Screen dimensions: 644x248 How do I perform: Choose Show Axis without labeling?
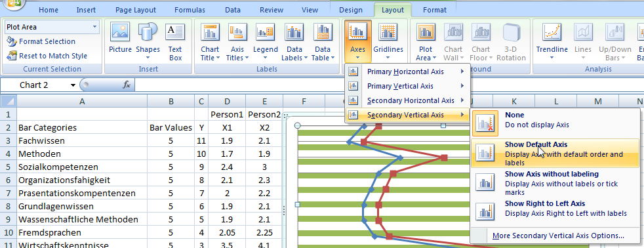(x=555, y=182)
